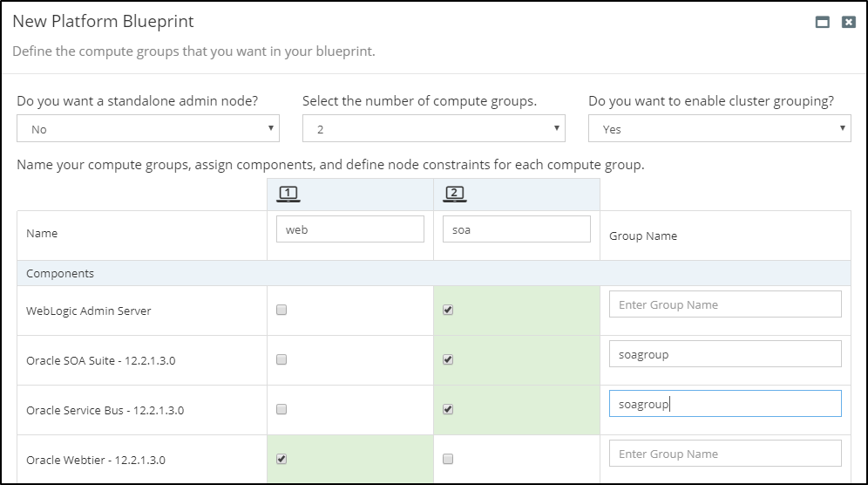Focus WebLogic Admin Server group name field
Screen dimensions: 868x485
click(x=725, y=304)
